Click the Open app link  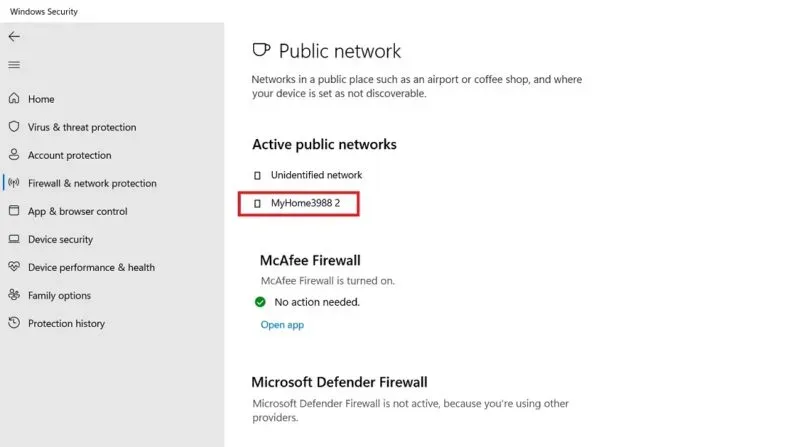click(282, 325)
